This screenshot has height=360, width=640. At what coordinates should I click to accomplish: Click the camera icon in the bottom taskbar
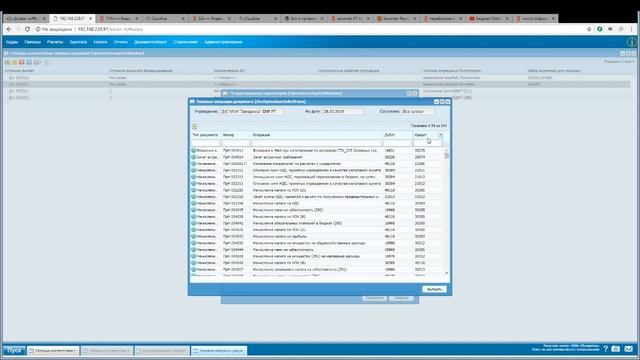(x=616, y=349)
